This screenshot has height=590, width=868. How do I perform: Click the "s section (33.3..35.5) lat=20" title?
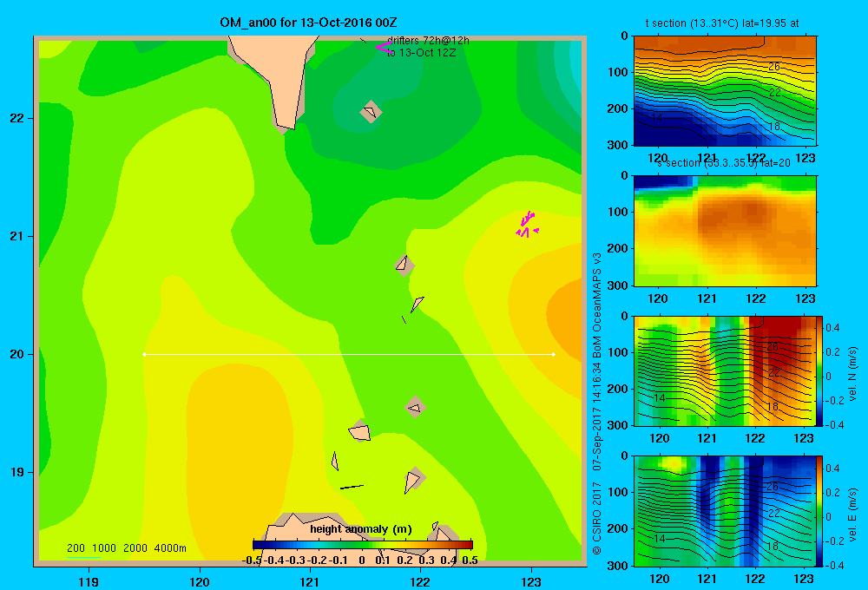tap(724, 163)
